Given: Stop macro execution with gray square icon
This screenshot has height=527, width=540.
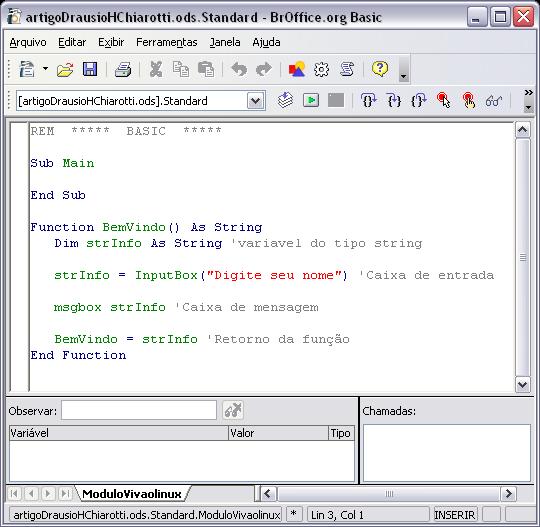Looking at the screenshot, I should point(336,101).
